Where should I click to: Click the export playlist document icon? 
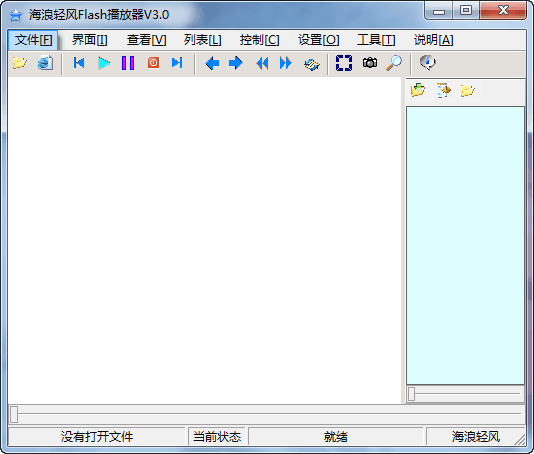[443, 90]
